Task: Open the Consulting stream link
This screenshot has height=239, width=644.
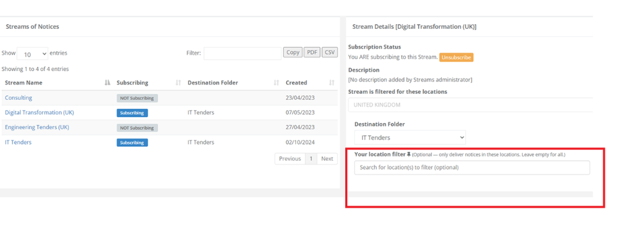Action: point(18,98)
